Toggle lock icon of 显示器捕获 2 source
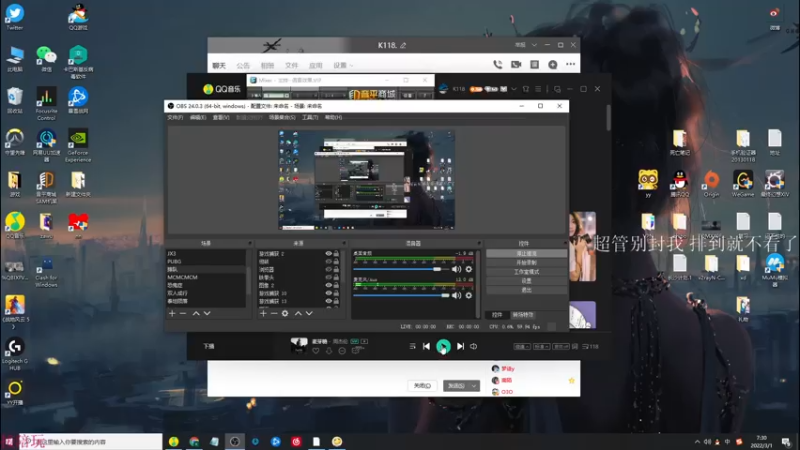The width and height of the screenshot is (800, 450). [336, 254]
